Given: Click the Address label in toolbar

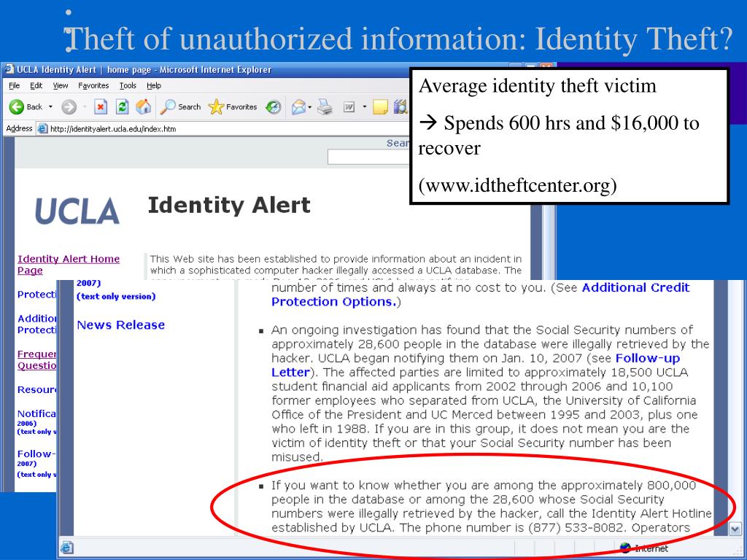Looking at the screenshot, I should 19,128.
